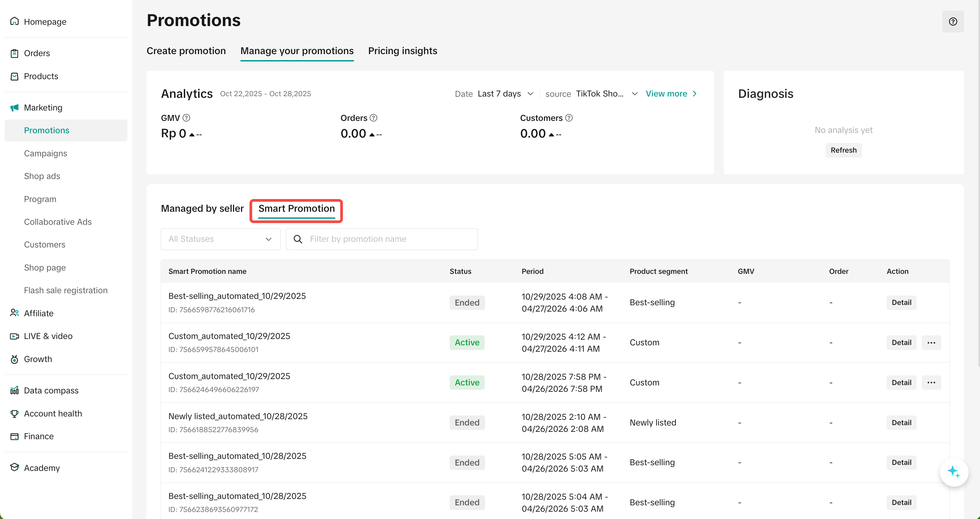The height and width of the screenshot is (519, 980).
Task: Switch to Managed by seller tab
Action: coord(202,208)
